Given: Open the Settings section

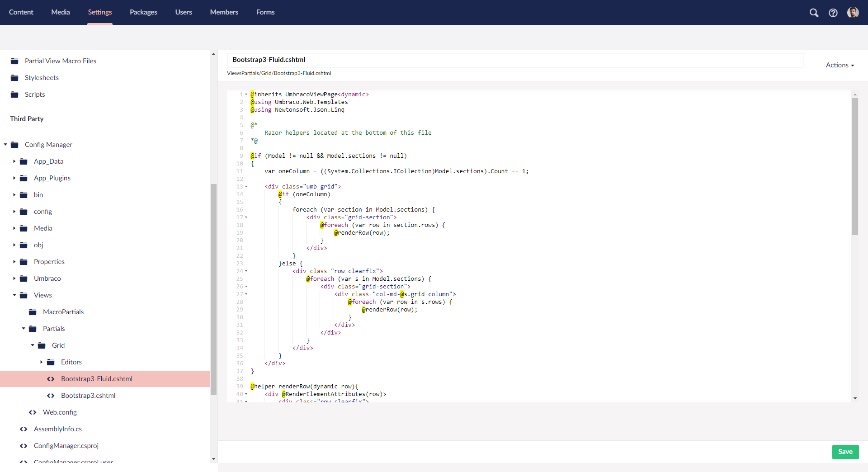Looking at the screenshot, I should pos(100,12).
